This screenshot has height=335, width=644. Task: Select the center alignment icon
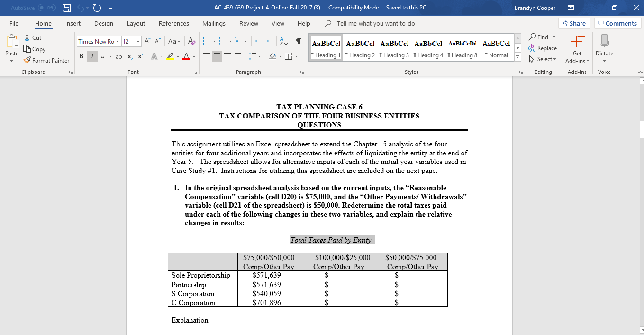[217, 56]
